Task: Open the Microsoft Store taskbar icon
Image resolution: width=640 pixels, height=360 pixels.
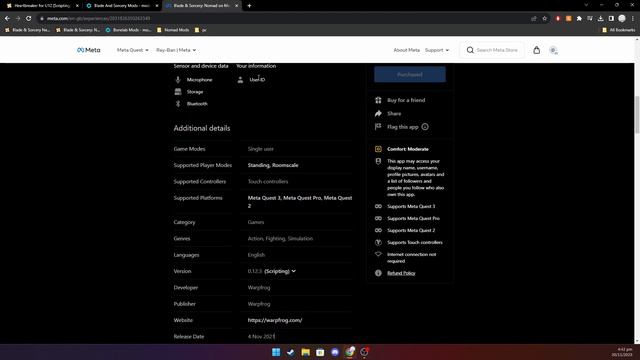Action: [x=320, y=352]
